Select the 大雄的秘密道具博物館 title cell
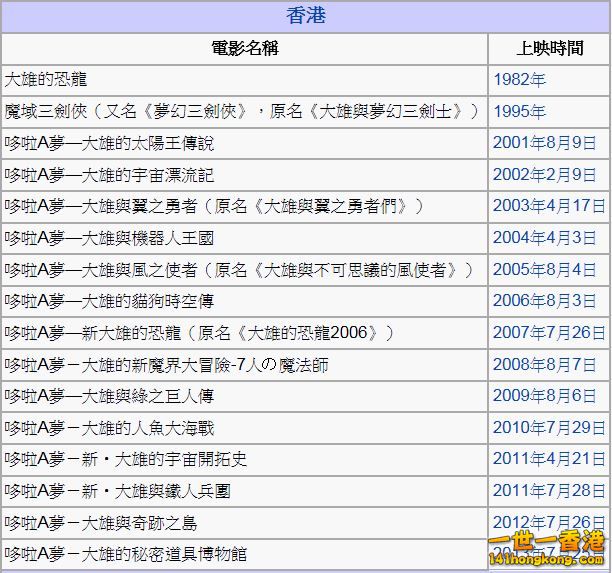Screen dimensions: 612x573 point(126,554)
